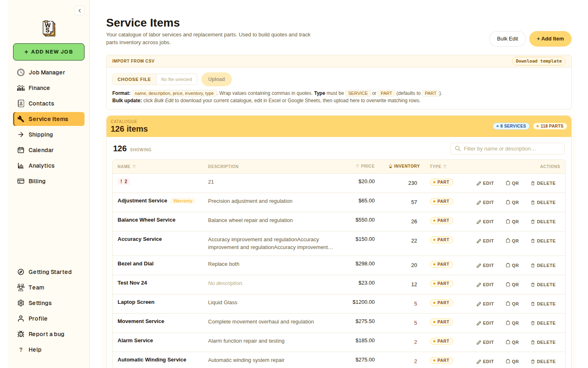Click the Team people icon
The width and height of the screenshot is (588, 368).
click(x=21, y=287)
